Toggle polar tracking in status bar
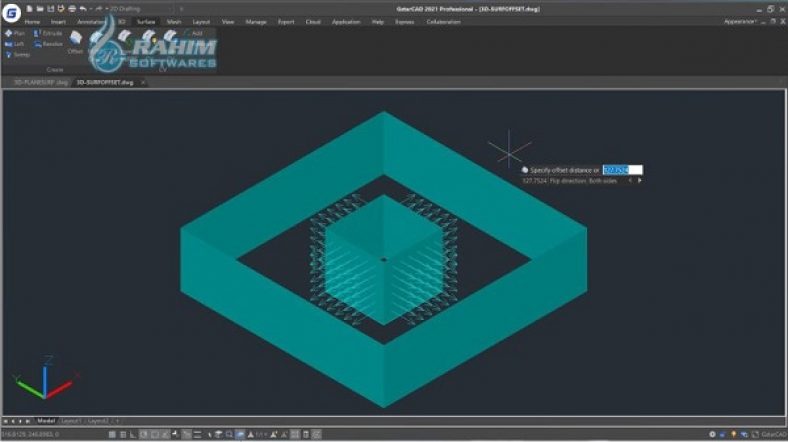 144,434
